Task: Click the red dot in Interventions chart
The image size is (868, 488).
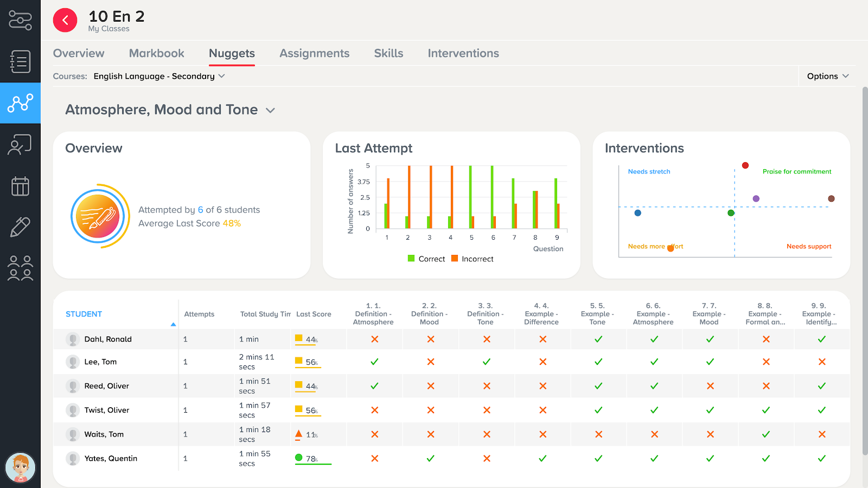Action: tap(745, 165)
